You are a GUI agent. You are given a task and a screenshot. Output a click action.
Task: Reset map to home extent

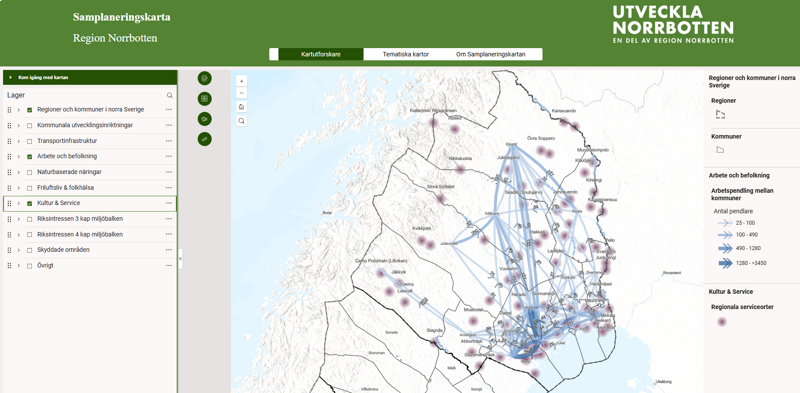pos(242,107)
